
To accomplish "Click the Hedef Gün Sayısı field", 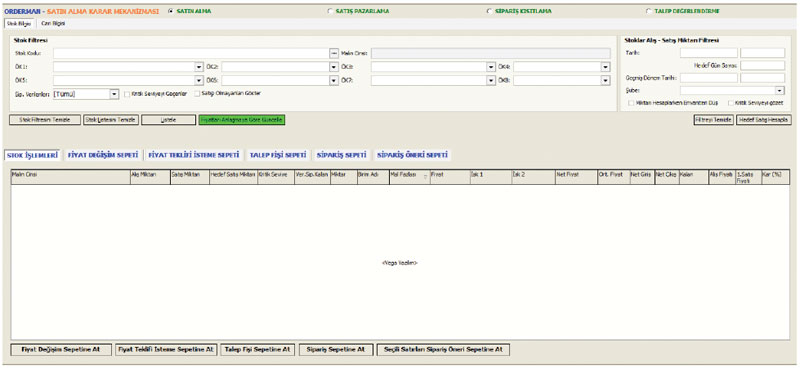I will coord(763,65).
